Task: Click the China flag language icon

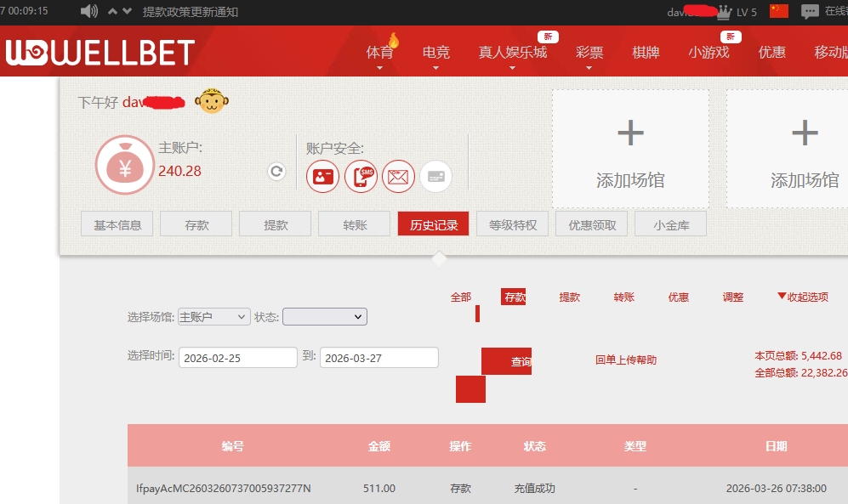Action: click(778, 11)
